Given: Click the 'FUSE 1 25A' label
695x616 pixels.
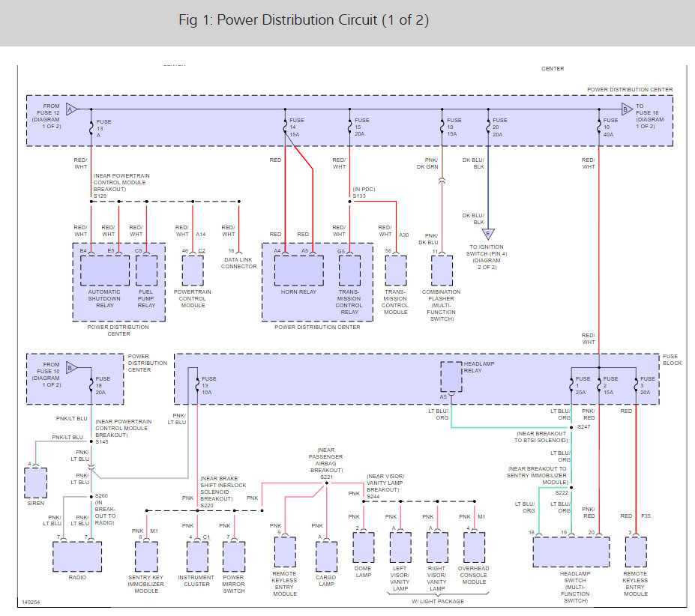Looking at the screenshot, I should (x=583, y=385).
